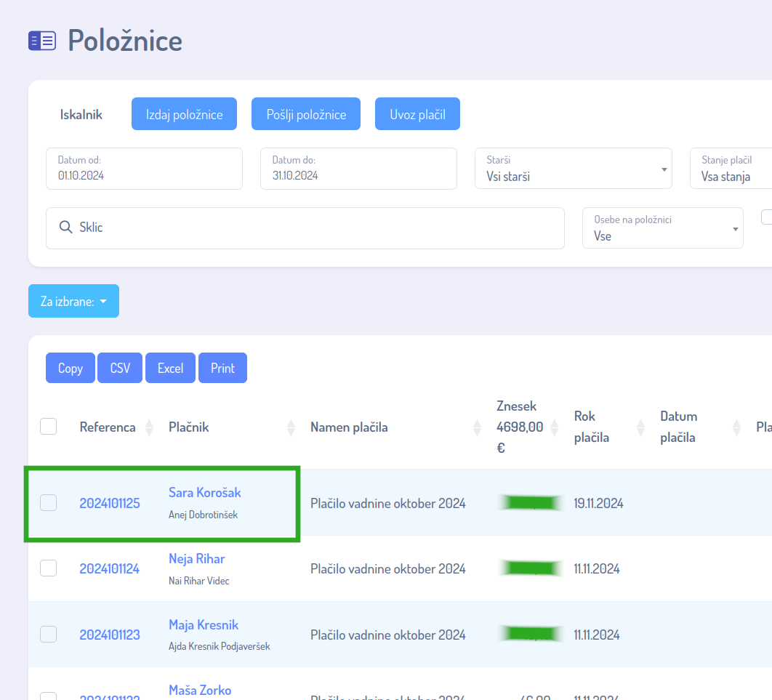
Task: Open payer link Sara Korošak
Action: [204, 493]
